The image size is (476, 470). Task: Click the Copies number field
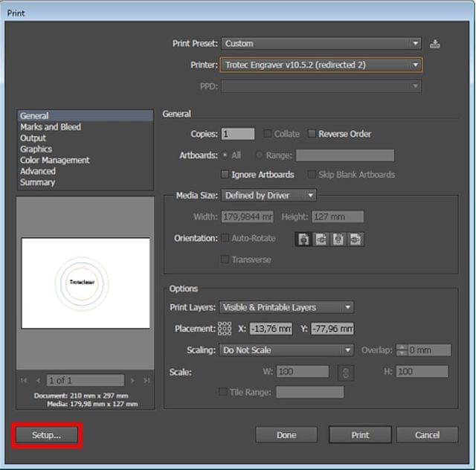click(237, 134)
